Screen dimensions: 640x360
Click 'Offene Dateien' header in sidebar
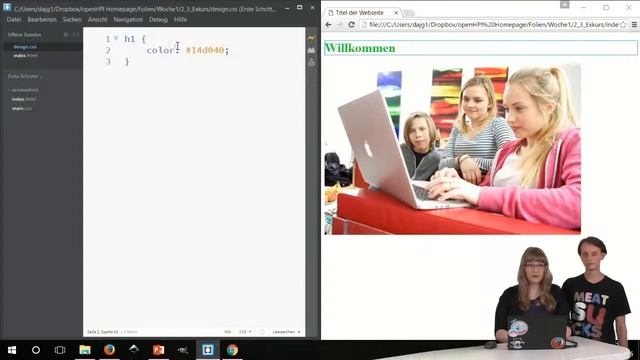pos(24,35)
